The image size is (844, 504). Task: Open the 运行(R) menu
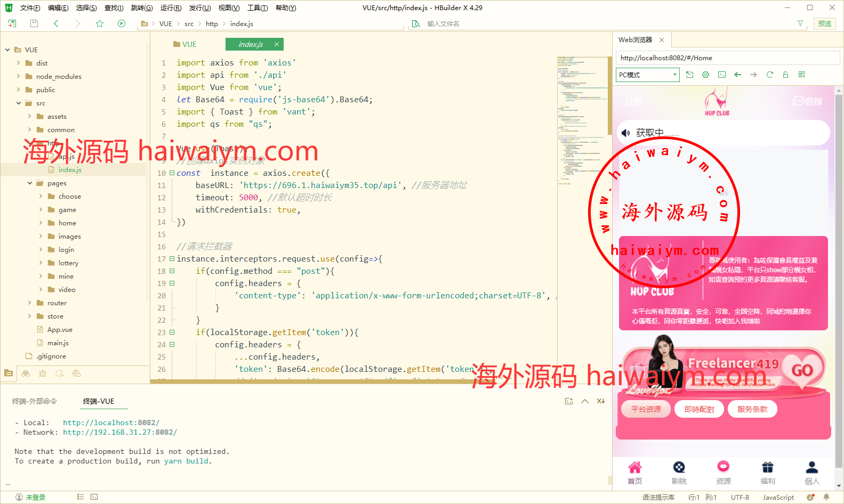click(171, 7)
